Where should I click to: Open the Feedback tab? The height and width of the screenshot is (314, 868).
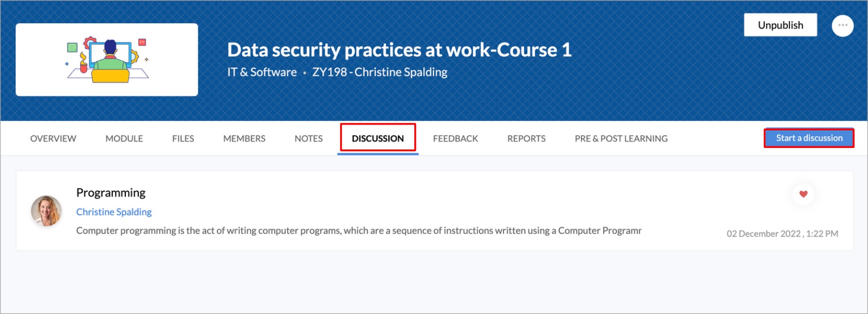click(x=455, y=139)
